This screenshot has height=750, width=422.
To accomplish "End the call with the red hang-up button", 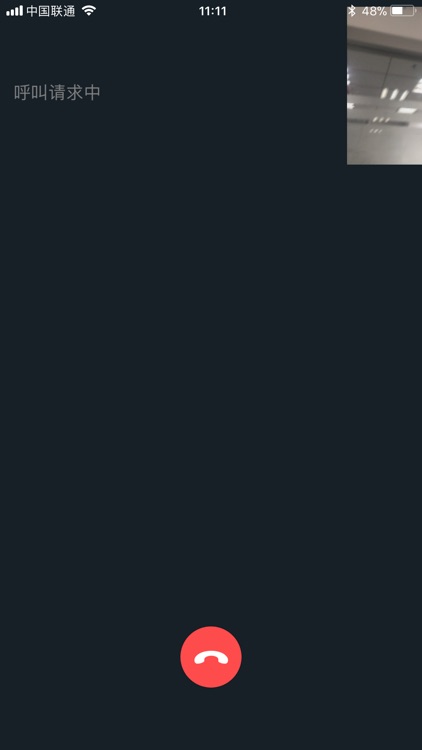I will [x=211, y=657].
